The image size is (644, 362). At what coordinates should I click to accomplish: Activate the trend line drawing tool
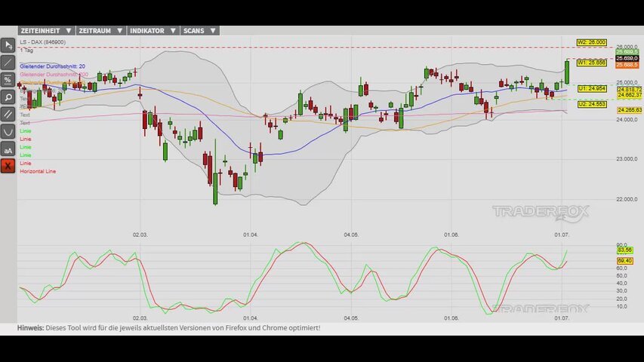tap(8, 63)
